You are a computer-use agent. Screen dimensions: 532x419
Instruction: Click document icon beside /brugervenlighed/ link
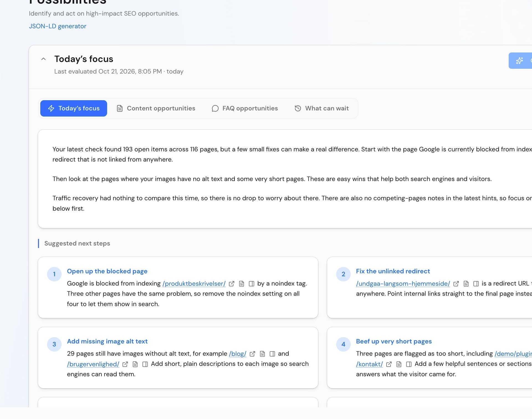coord(135,364)
